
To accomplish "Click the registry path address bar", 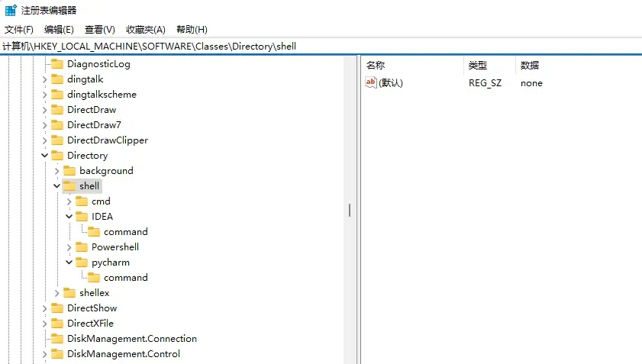I will pyautogui.click(x=321, y=47).
